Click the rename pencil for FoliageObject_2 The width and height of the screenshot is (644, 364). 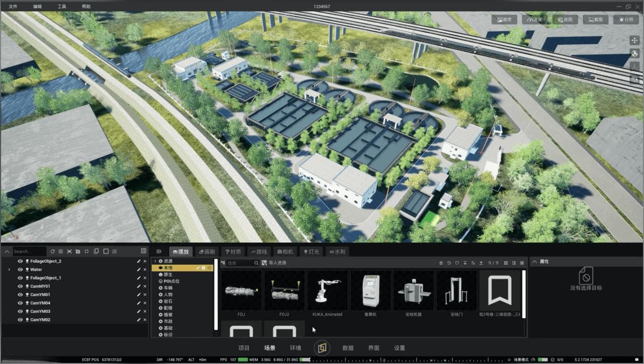[x=138, y=261]
